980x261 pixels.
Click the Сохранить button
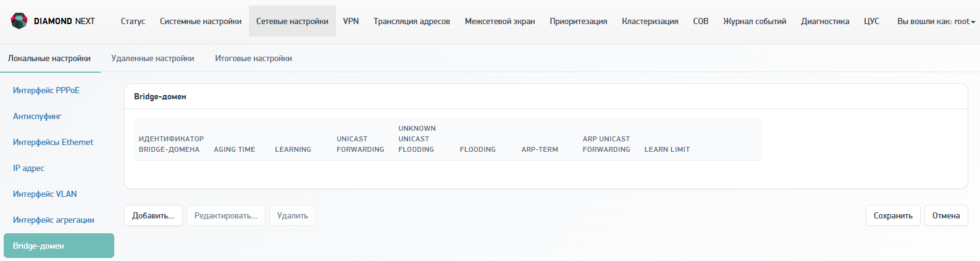(893, 215)
